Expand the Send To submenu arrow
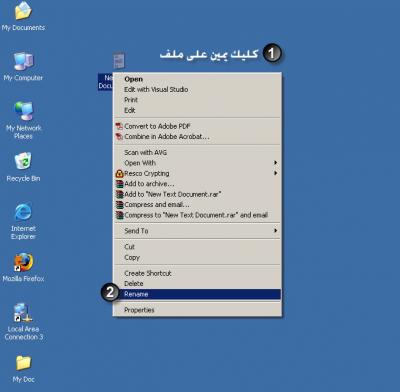Screen dimensions: 400x392 coord(275,230)
